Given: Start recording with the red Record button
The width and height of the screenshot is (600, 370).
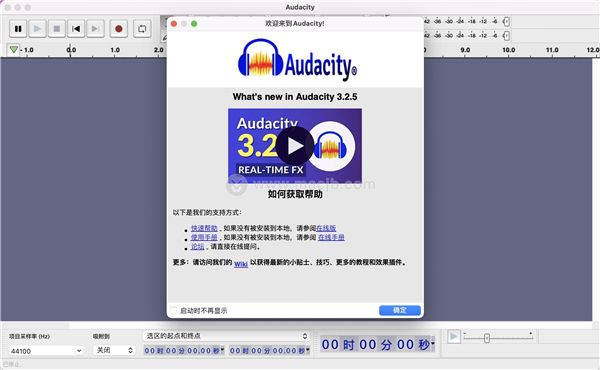Looking at the screenshot, I should (x=119, y=29).
